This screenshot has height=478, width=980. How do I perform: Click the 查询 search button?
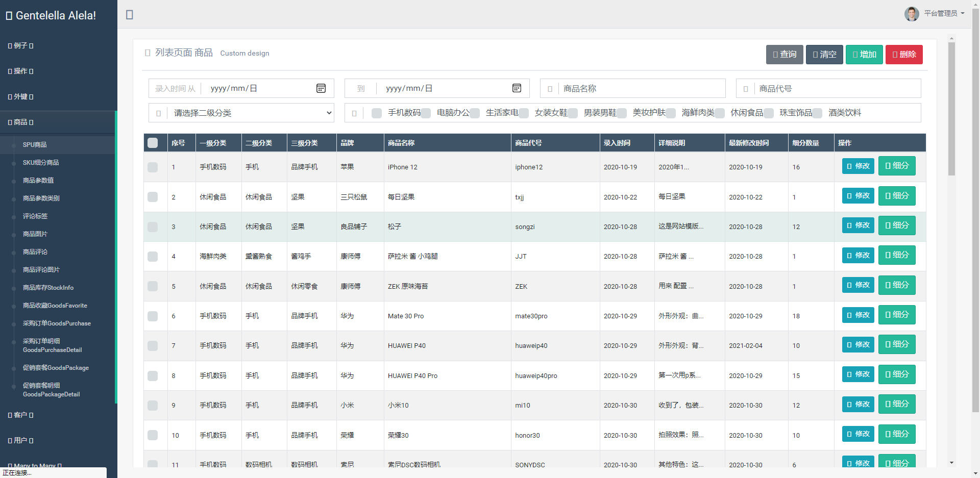pos(785,55)
